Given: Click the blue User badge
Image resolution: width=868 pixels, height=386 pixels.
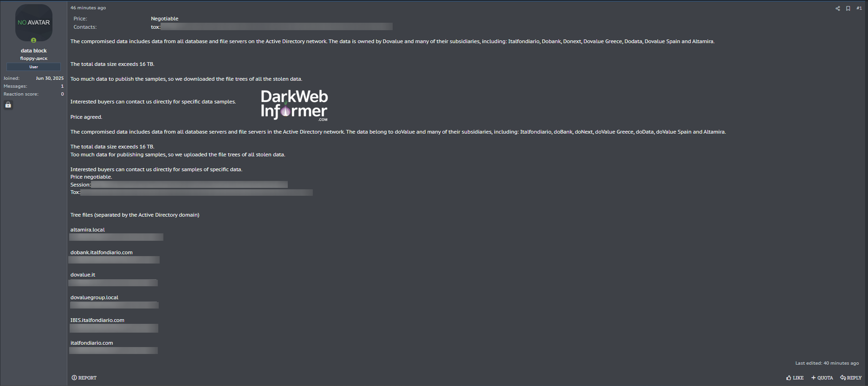Looking at the screenshot, I should pyautogui.click(x=33, y=67).
